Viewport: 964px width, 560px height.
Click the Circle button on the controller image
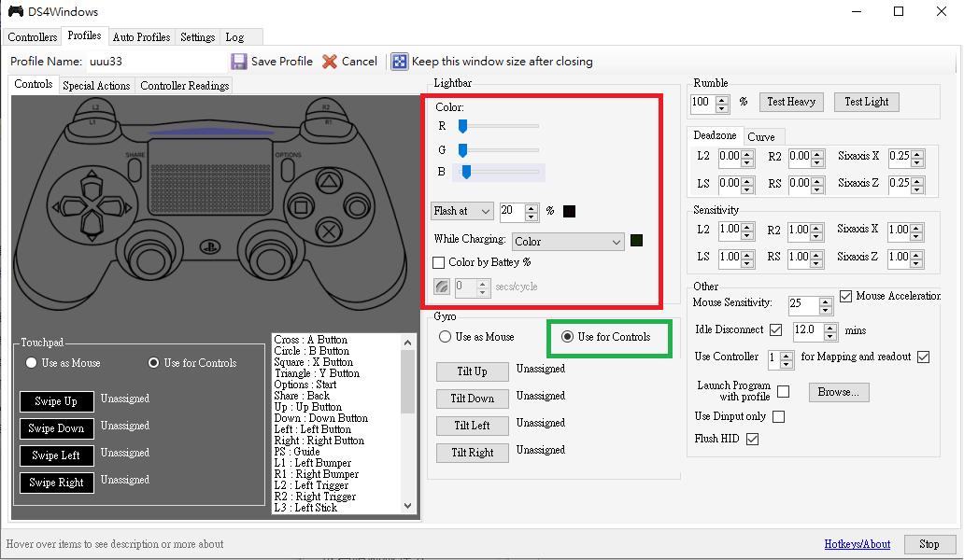coord(357,206)
